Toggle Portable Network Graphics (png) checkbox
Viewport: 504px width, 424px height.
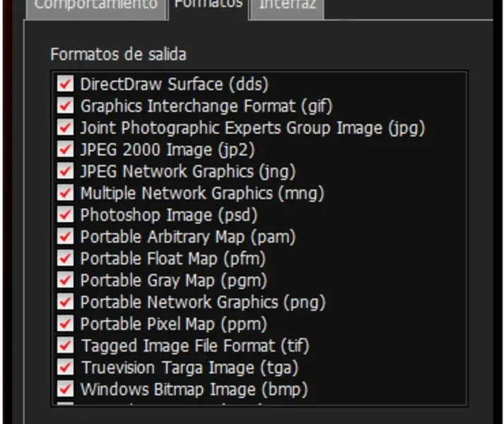coord(66,302)
